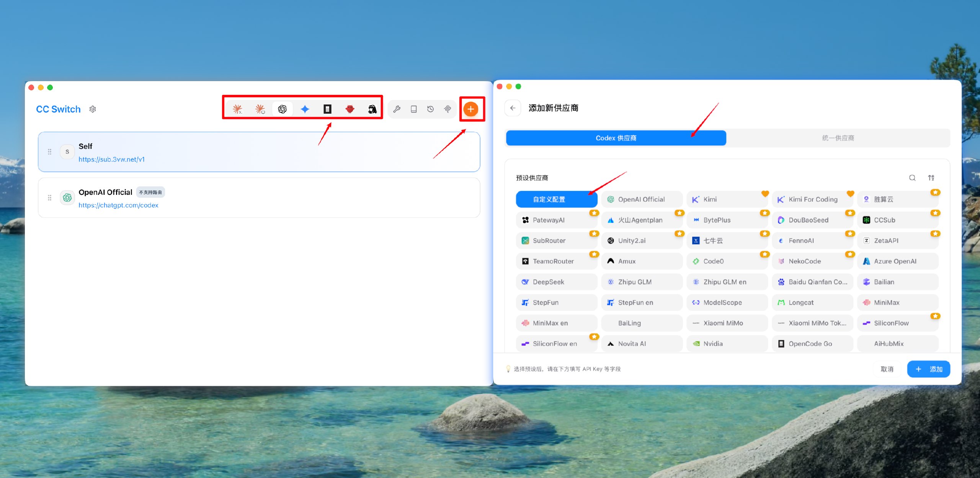This screenshot has height=478, width=980.
Task: Click the back arrow in add provider
Action: coord(513,108)
